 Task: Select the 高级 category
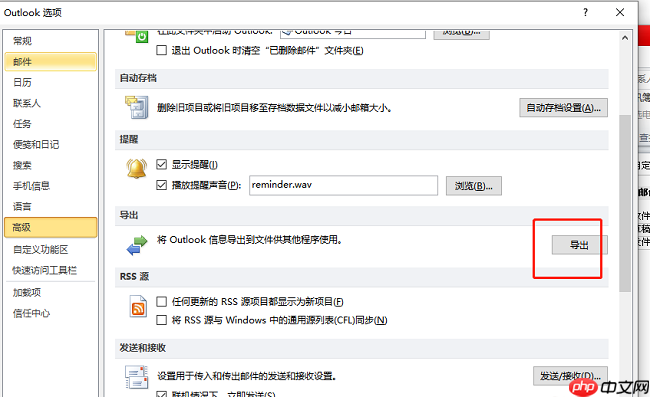pyautogui.click(x=51, y=228)
